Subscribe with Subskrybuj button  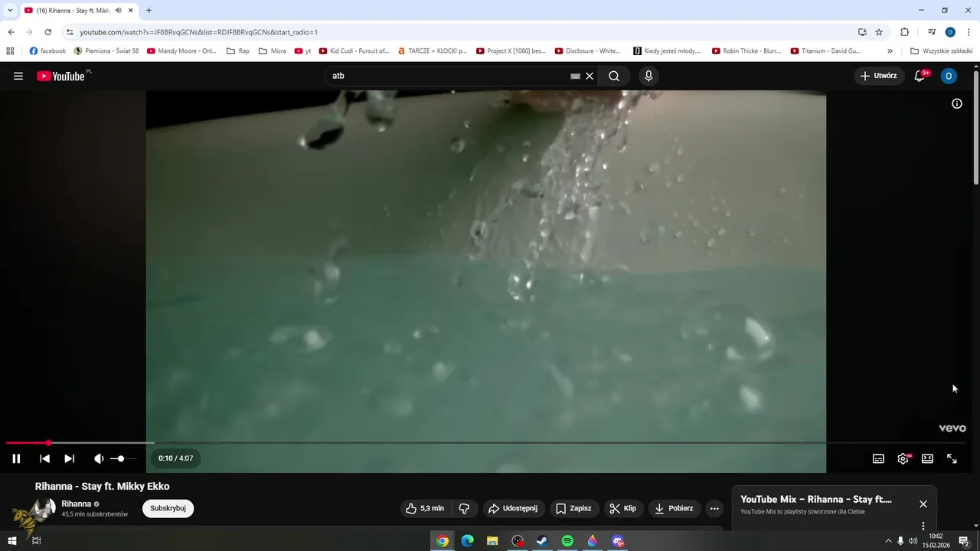click(x=168, y=508)
